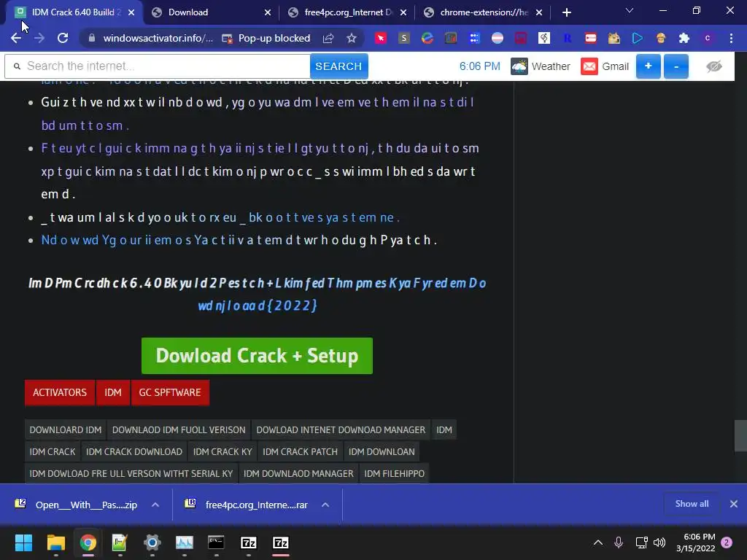747x560 pixels.
Task: Open the IDM CRACK tag
Action: [x=53, y=452]
